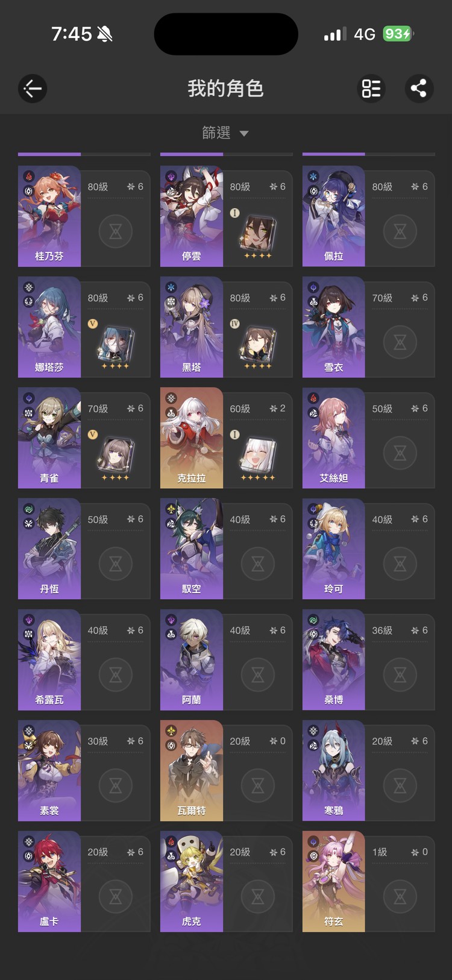Select the 艾絲妲 character portrait
This screenshot has width=452, height=980.
[x=333, y=438]
